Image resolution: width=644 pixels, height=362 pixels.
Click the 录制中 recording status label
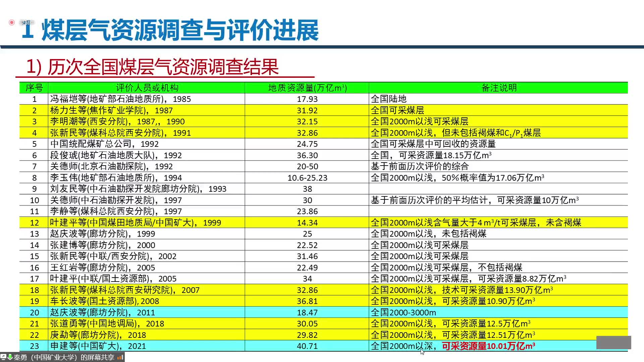27,22
